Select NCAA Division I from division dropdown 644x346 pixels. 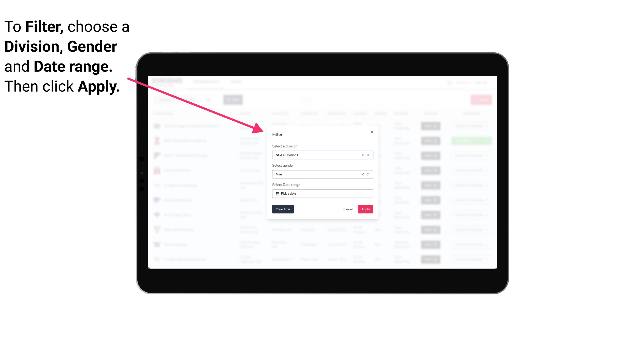coord(322,155)
